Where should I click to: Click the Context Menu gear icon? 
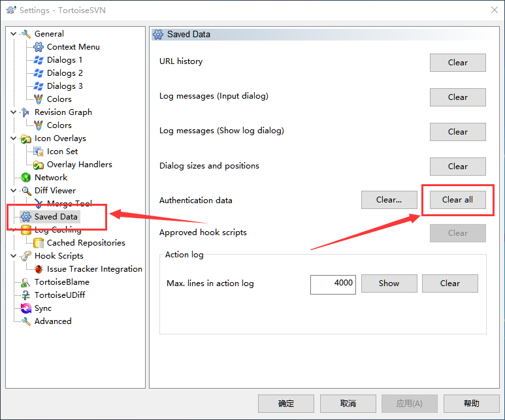pos(39,47)
